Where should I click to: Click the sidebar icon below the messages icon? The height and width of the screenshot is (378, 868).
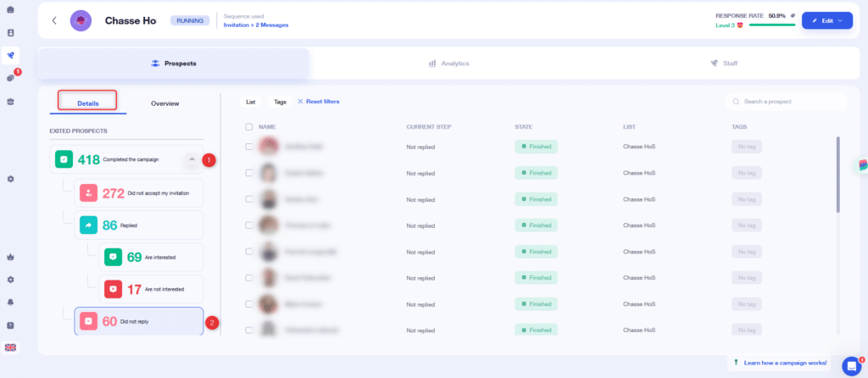tap(10, 101)
